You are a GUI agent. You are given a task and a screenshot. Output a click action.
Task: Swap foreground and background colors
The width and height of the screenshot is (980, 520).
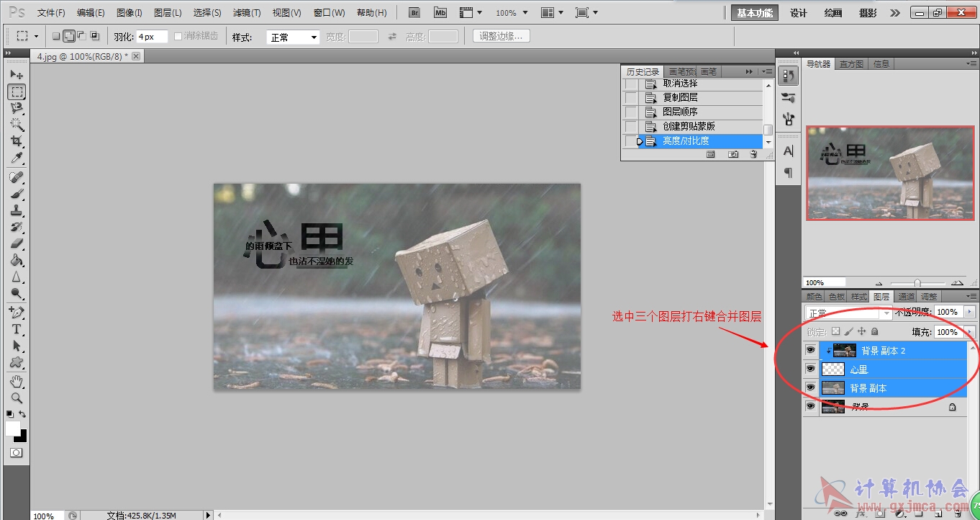(23, 414)
